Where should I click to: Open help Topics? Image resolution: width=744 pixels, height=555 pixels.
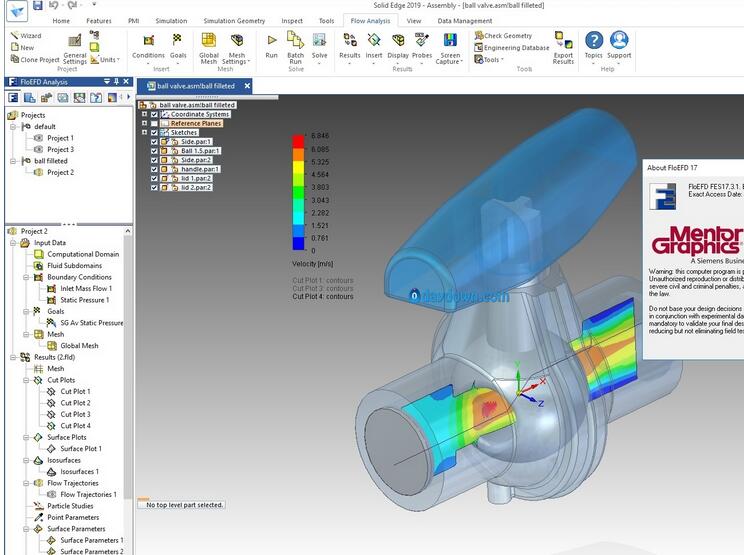[594, 48]
